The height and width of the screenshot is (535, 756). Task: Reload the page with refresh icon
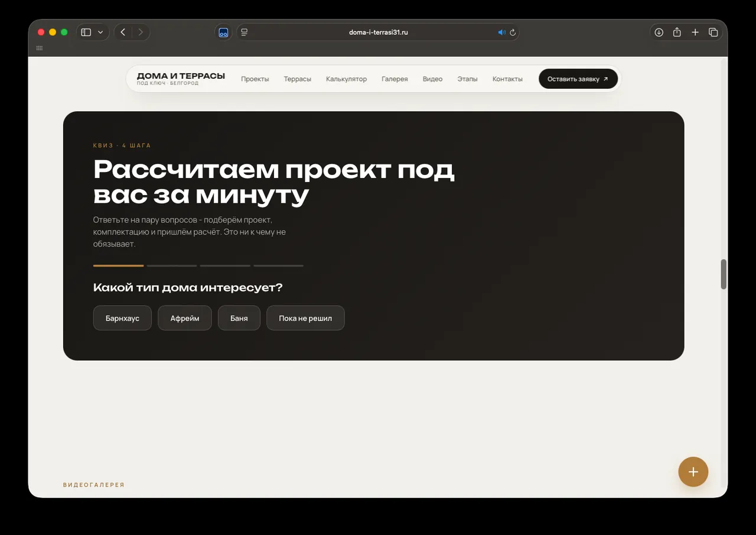click(x=513, y=33)
